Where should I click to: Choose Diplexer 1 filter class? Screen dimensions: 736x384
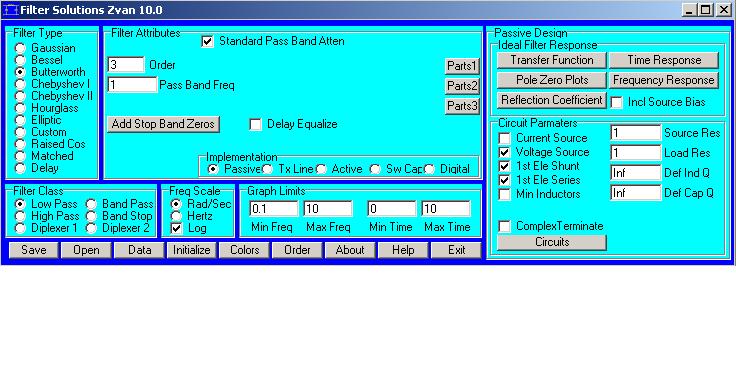click(20, 228)
